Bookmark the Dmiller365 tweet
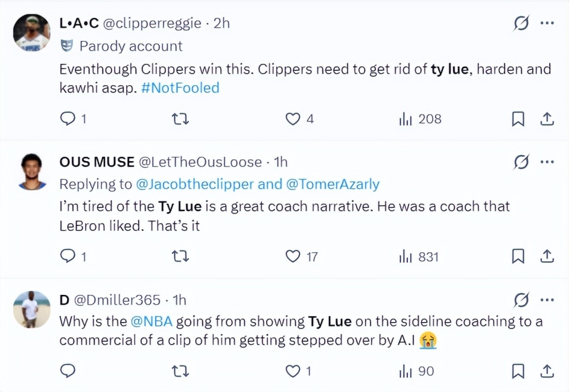Viewport: 569px width, 392px height. point(518,371)
